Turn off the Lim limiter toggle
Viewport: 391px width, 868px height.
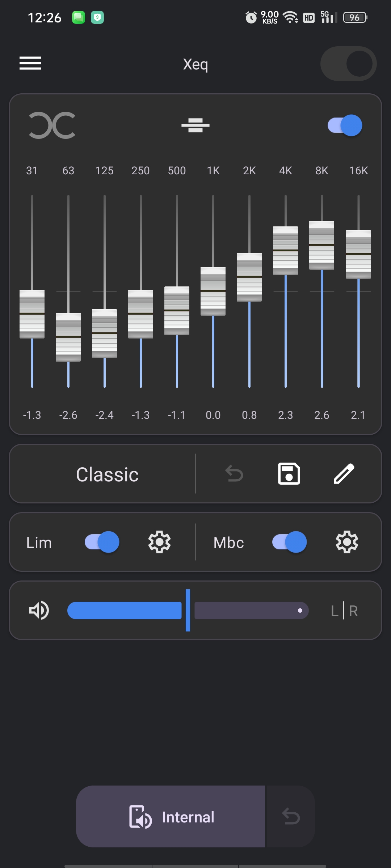click(102, 542)
